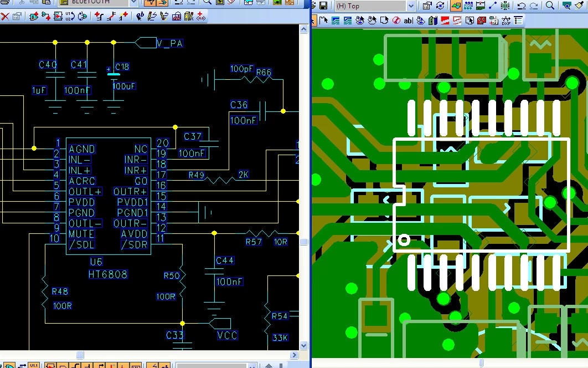This screenshot has width=588, height=368.
Task: Select the Add Bus icon in schematic toolbar
Action: coord(111,17)
